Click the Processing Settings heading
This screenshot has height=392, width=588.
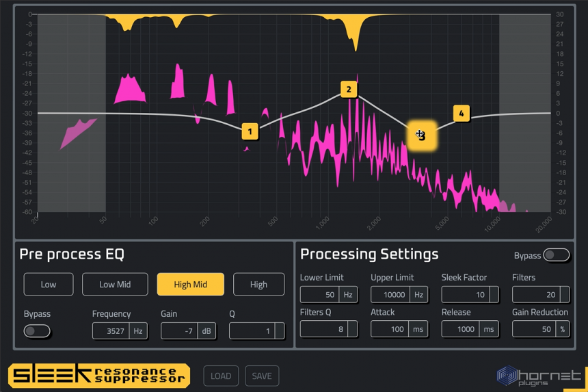pyautogui.click(x=369, y=254)
